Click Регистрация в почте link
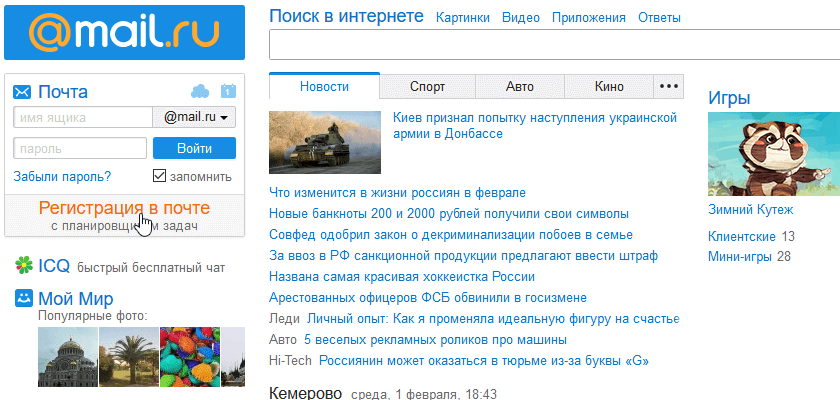Image resolution: width=840 pixels, height=400 pixels. (x=124, y=208)
